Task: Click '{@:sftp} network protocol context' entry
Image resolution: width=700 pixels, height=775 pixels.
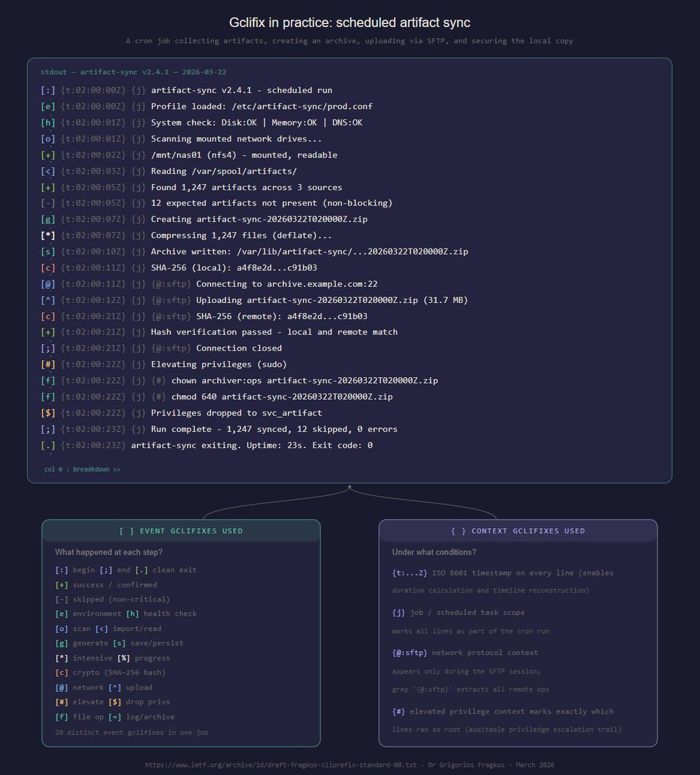Action: coord(465,653)
